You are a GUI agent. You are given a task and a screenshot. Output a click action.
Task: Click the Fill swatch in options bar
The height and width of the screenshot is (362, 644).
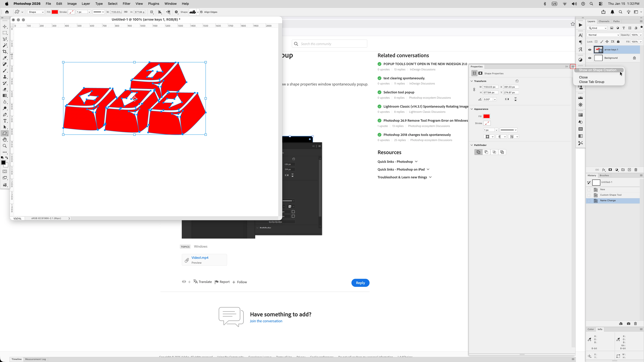55,12
